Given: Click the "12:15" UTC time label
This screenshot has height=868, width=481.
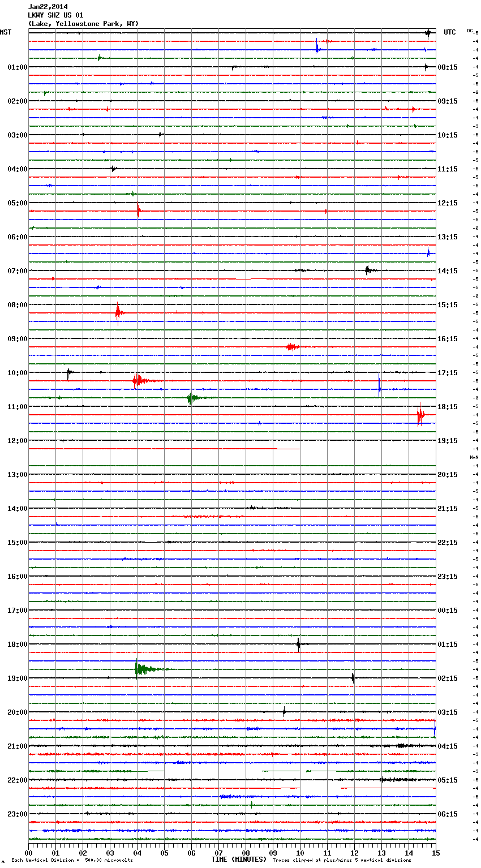Looking at the screenshot, I should [x=448, y=203].
